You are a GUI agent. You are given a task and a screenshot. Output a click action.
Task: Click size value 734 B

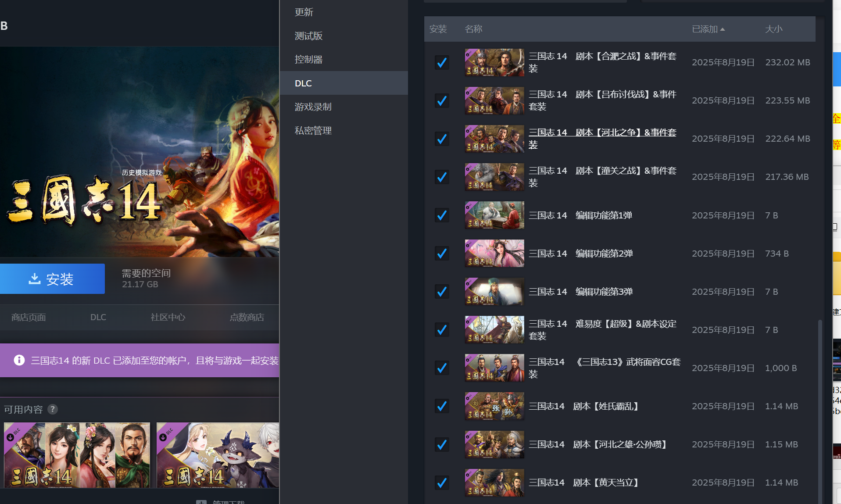pos(777,254)
